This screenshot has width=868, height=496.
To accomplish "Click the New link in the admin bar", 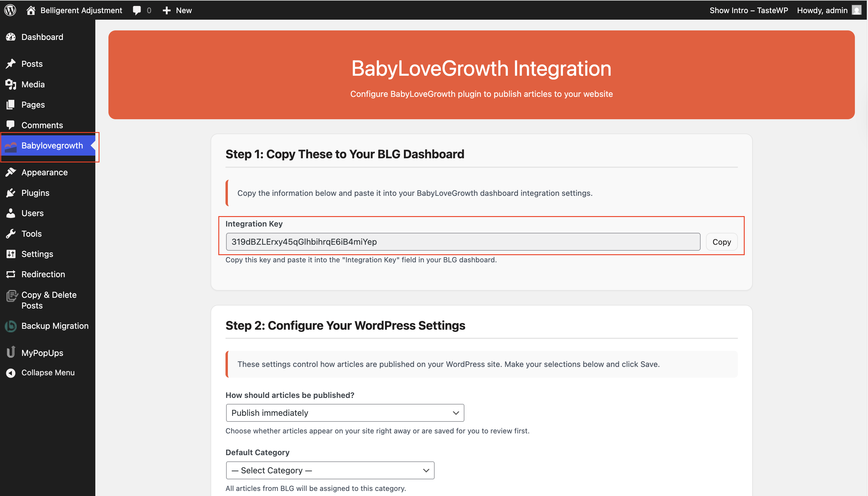I will click(x=184, y=10).
